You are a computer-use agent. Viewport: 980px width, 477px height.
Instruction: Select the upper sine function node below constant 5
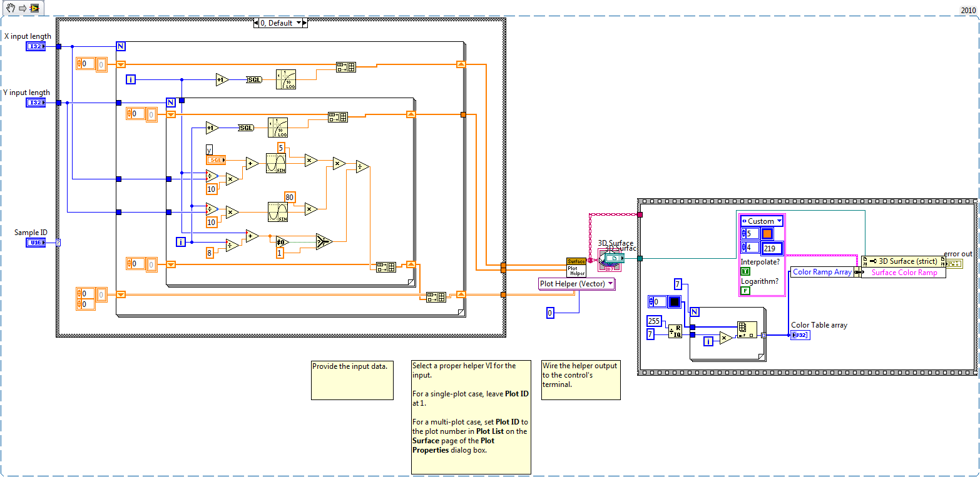tap(276, 163)
